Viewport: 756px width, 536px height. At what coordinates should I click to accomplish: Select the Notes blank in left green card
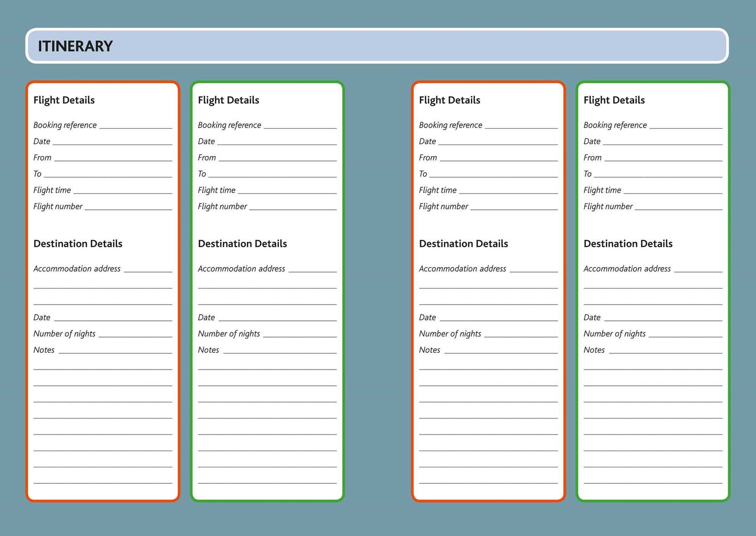pyautogui.click(x=280, y=350)
